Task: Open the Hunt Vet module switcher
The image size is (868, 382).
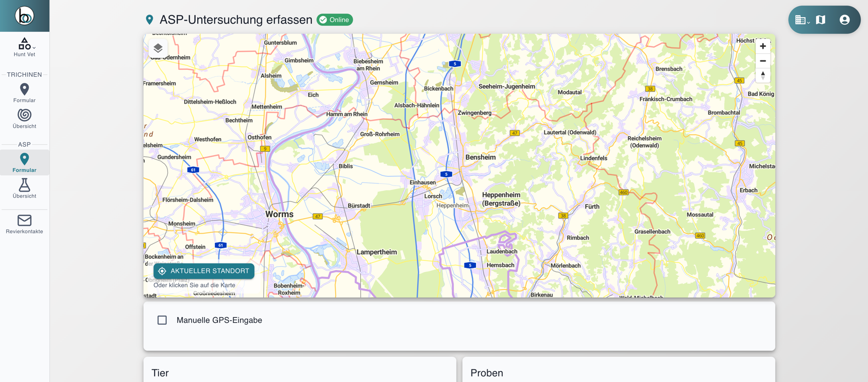Action: click(24, 47)
